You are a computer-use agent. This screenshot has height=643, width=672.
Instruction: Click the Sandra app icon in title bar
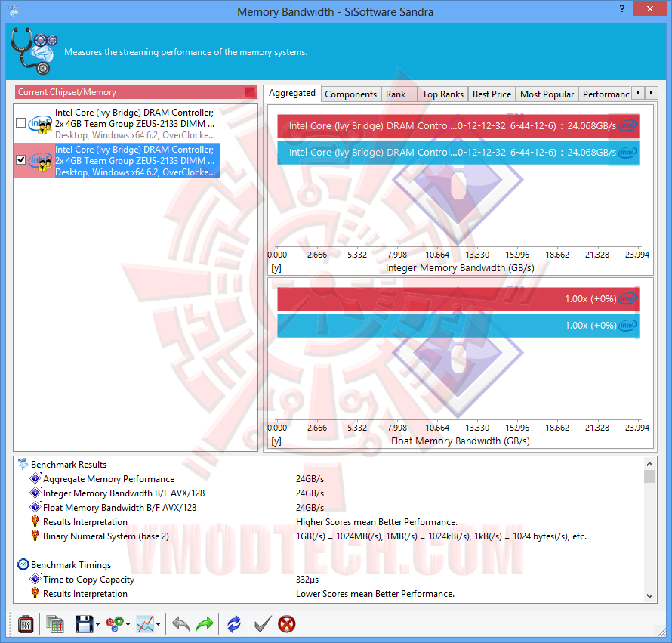[14, 11]
